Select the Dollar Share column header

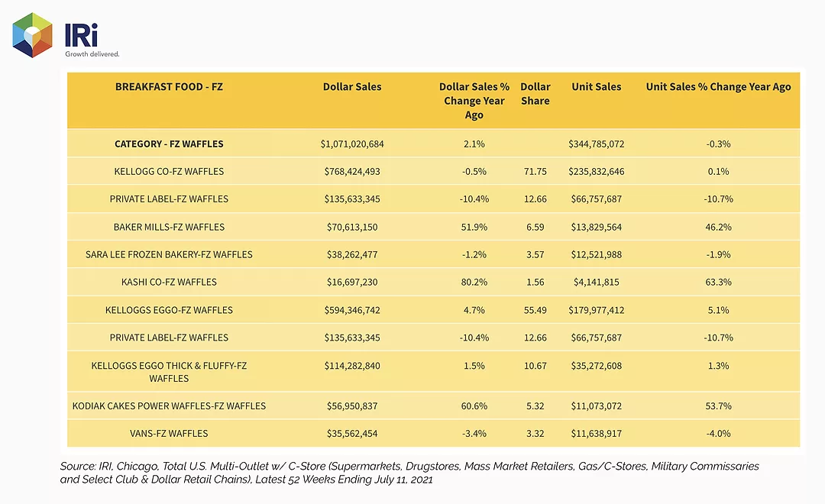tap(535, 94)
